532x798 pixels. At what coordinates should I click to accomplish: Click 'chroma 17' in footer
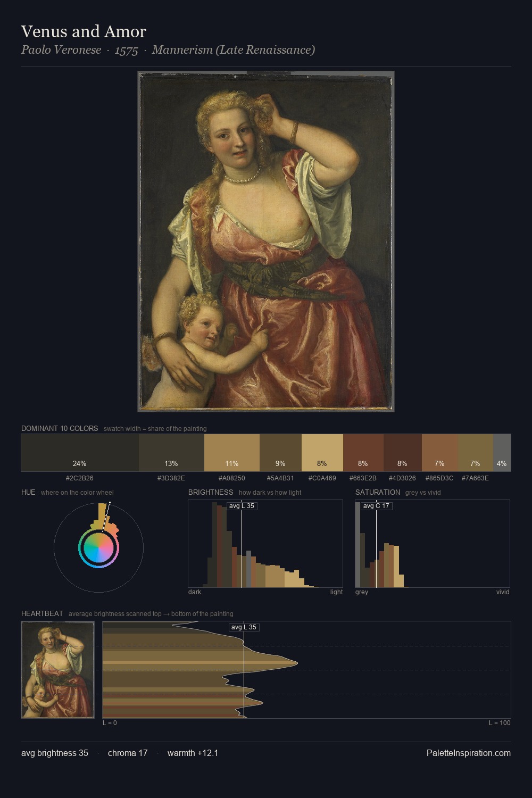click(x=128, y=753)
